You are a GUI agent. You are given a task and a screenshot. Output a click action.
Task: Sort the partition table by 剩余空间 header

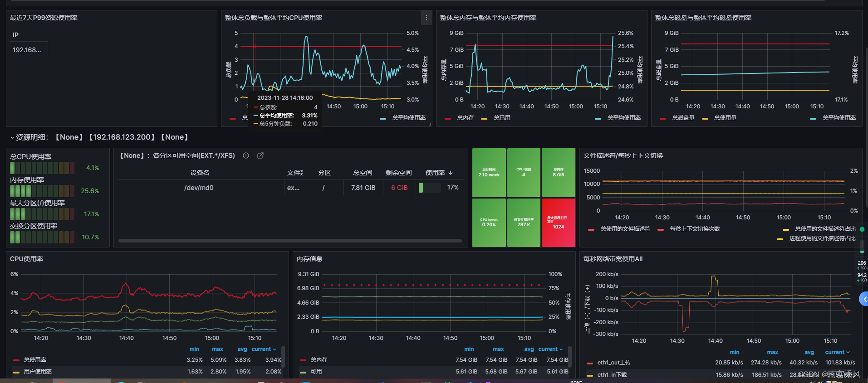coord(399,173)
